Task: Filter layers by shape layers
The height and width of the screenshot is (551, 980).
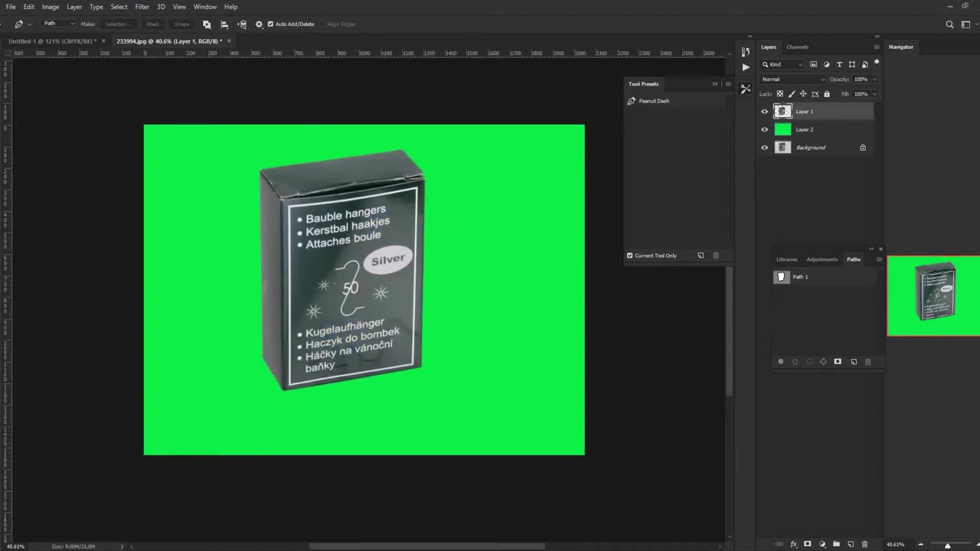Action: (852, 64)
